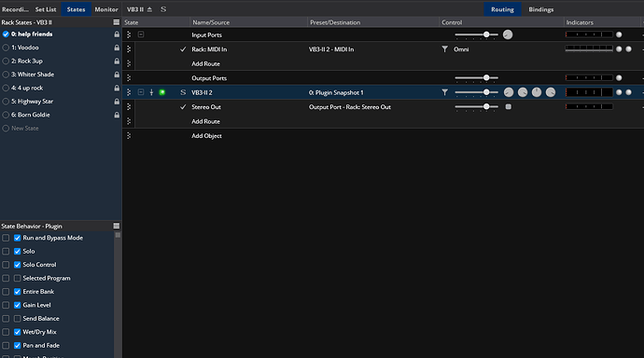Image resolution: width=644 pixels, height=358 pixels.
Task: Collapse the VB3-II 2 plugin row
Action: click(141, 92)
